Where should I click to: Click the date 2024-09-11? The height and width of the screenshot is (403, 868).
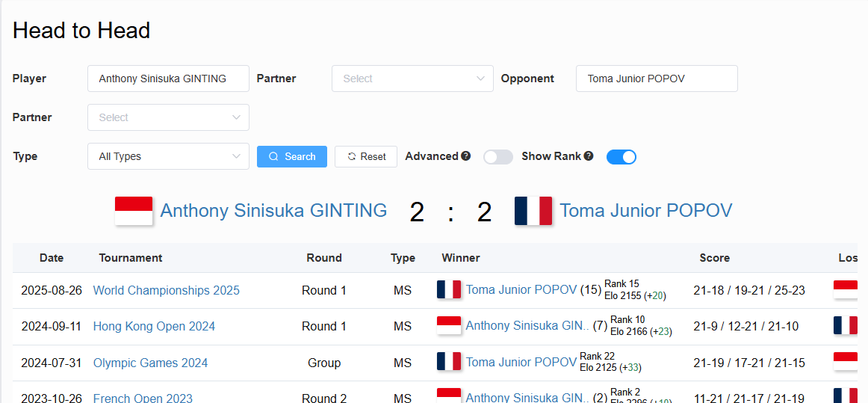[52, 327]
